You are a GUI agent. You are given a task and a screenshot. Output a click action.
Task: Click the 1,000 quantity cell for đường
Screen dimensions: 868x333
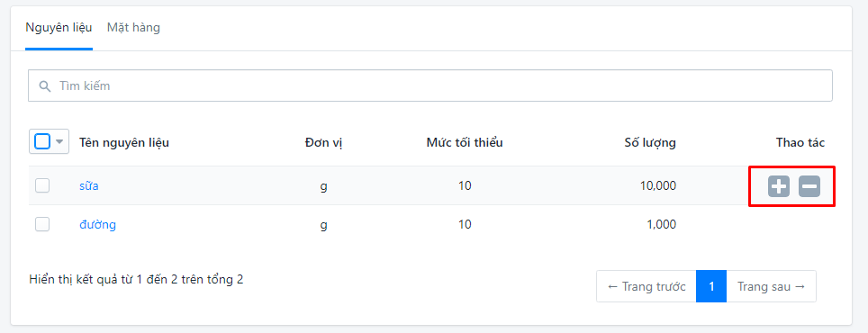point(661,225)
